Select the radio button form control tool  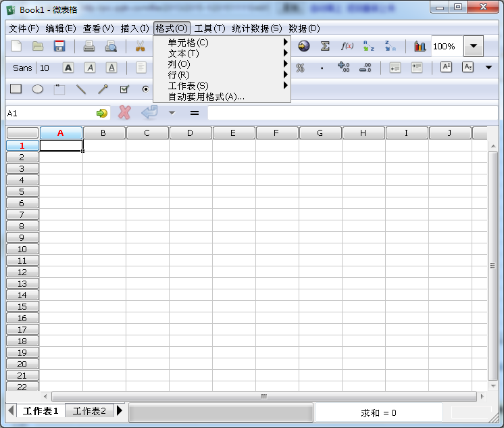click(145, 89)
